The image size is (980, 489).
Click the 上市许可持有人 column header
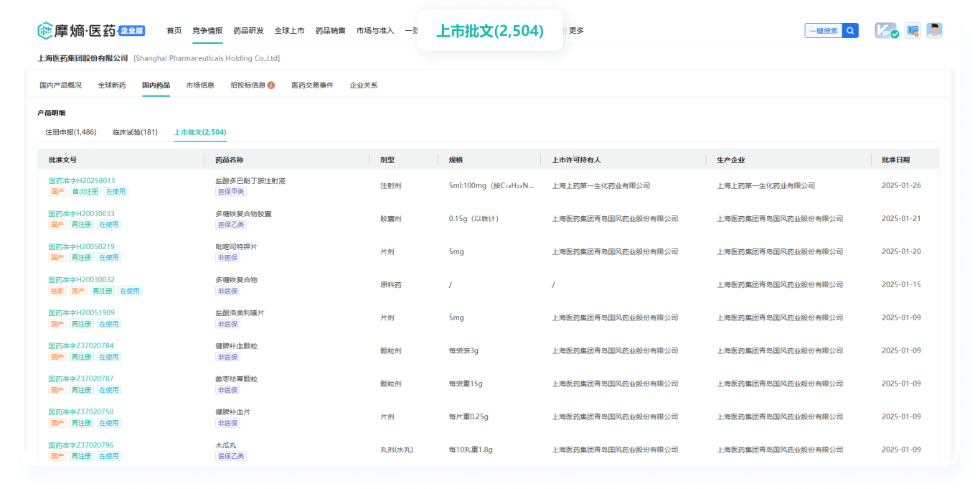coord(576,159)
